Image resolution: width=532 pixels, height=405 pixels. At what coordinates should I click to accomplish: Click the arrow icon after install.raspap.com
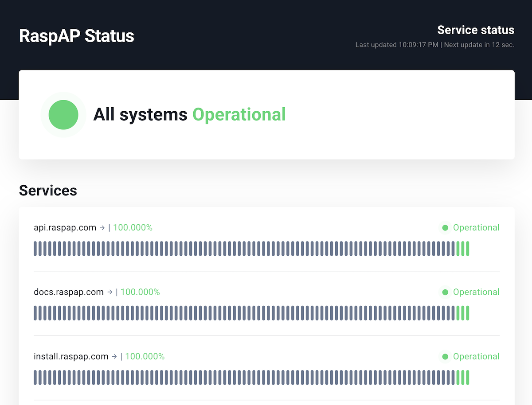click(114, 356)
